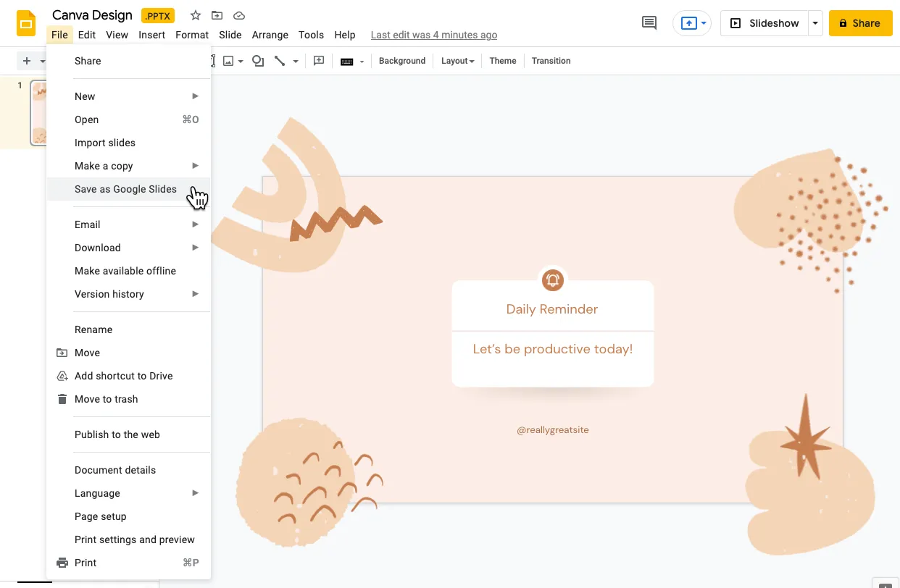The height and width of the screenshot is (588, 900).
Task: Open comment history
Action: (649, 22)
